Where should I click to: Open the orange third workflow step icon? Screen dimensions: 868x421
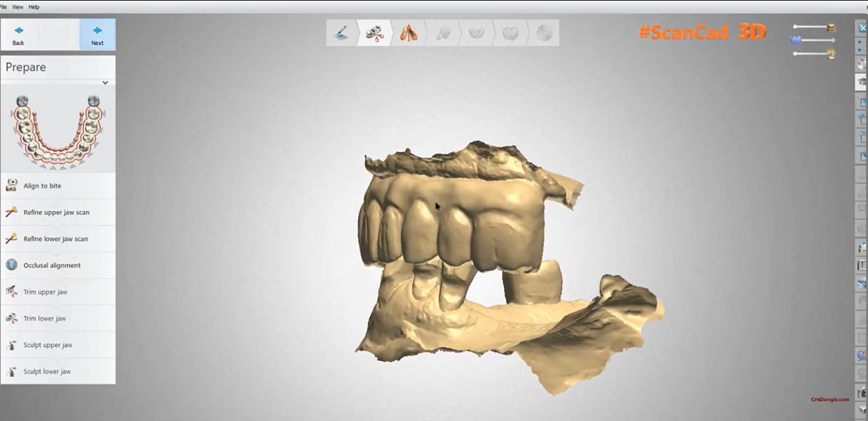click(408, 33)
